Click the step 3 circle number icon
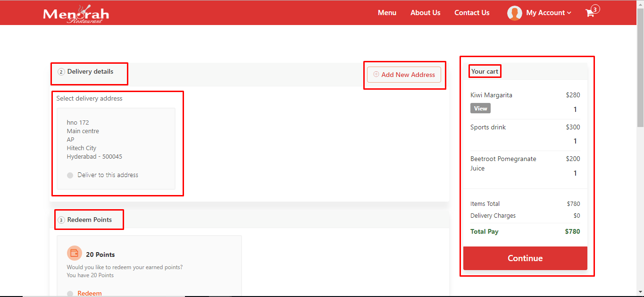This screenshot has width=644, height=297. tap(61, 220)
